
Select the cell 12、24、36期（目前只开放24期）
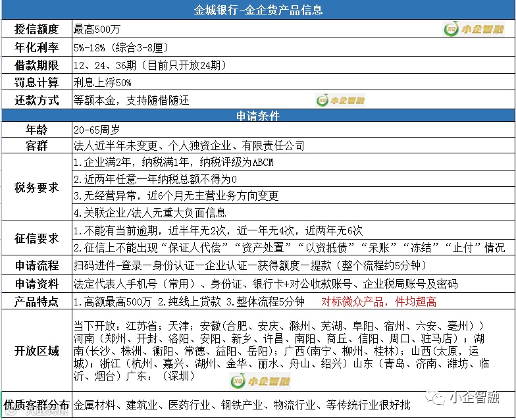point(294,65)
